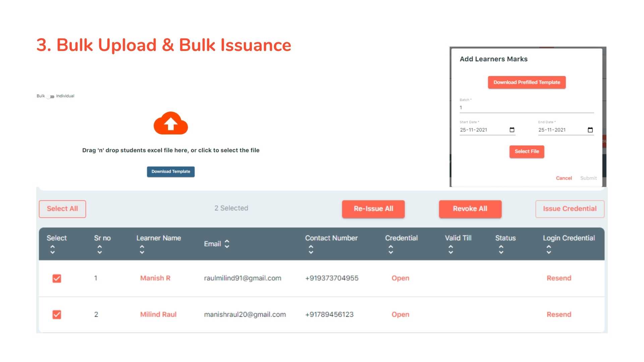
Task: Open End Date calendar picker icon
Action: pyautogui.click(x=590, y=130)
